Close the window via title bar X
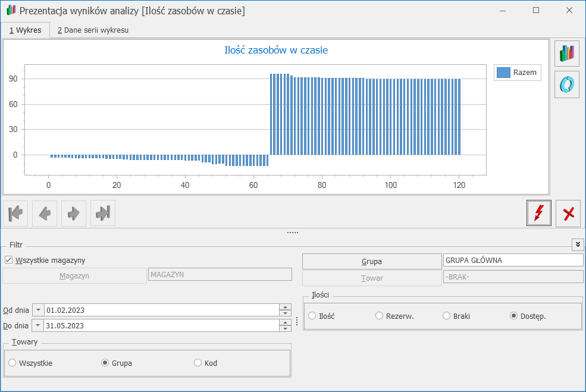 (569, 11)
